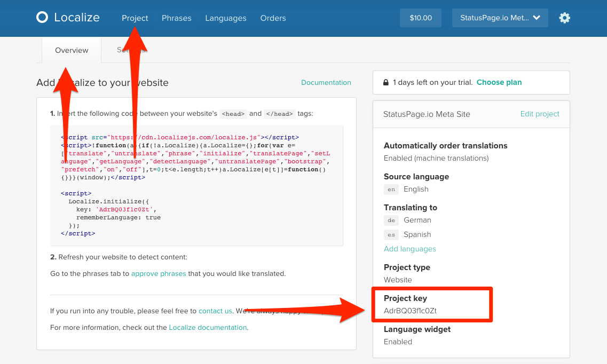Click the rememberLanguage: true code line

[118, 217]
